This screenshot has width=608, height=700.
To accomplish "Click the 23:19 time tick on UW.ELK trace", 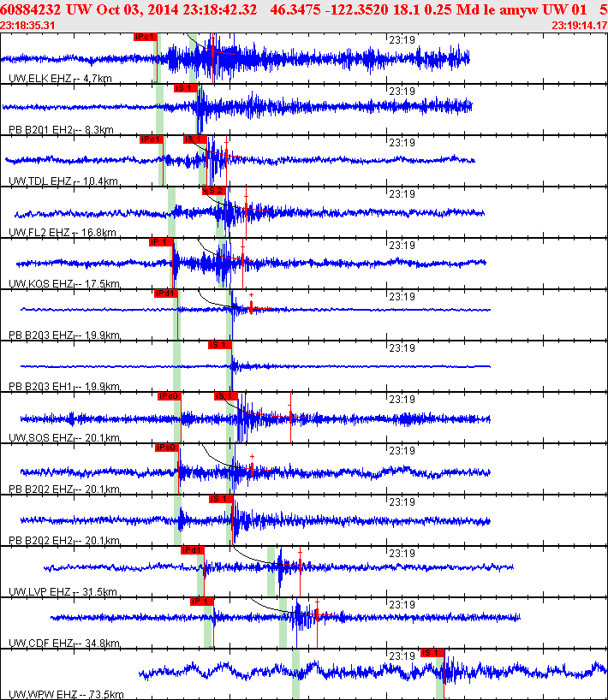I will [402, 40].
